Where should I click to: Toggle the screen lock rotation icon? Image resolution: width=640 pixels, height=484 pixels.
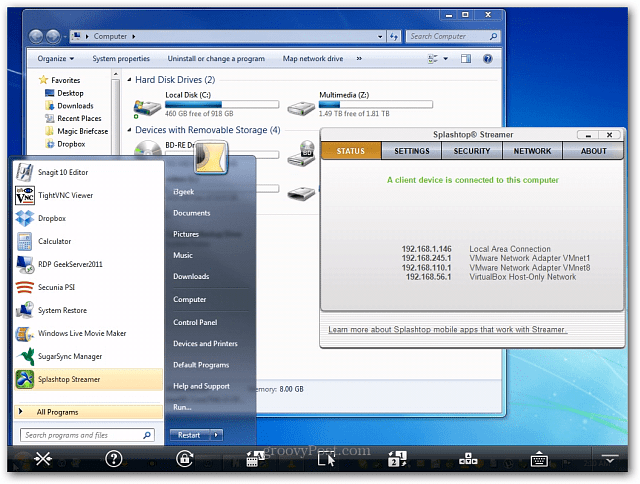coord(184,459)
